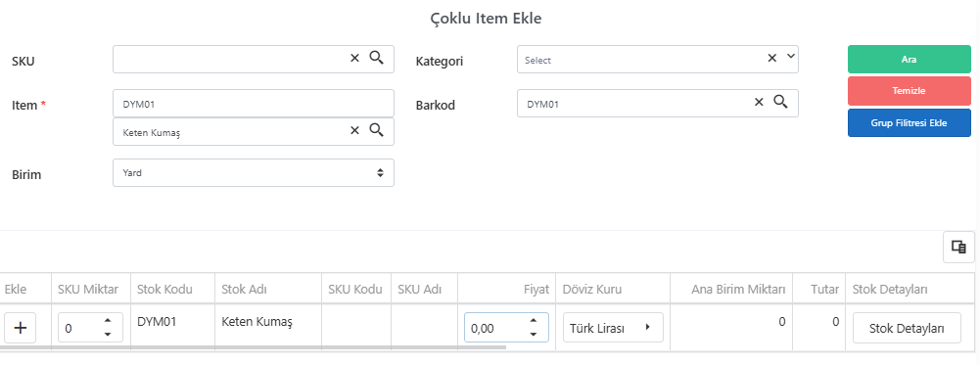Open Stok Detayları button in row
This screenshot has width=980, height=365.
tap(907, 328)
